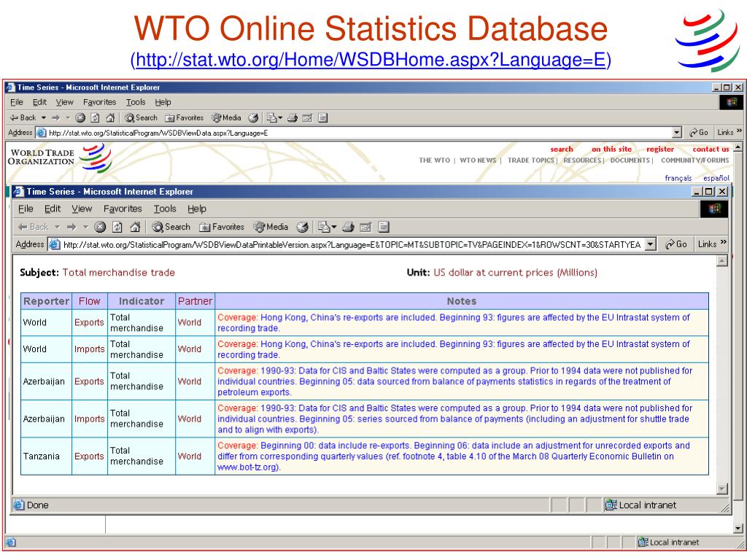Click the 'Reporter' column header
Screen dimensions: 747x560
[x=46, y=301]
